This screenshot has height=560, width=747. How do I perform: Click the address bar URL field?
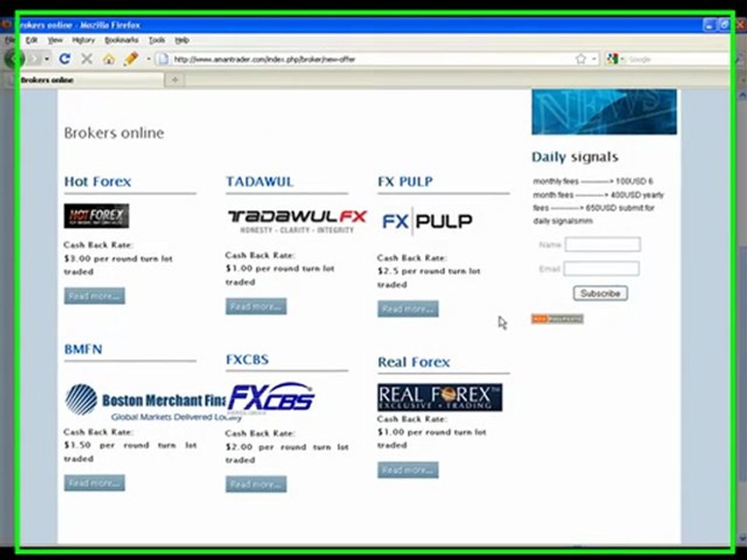372,59
